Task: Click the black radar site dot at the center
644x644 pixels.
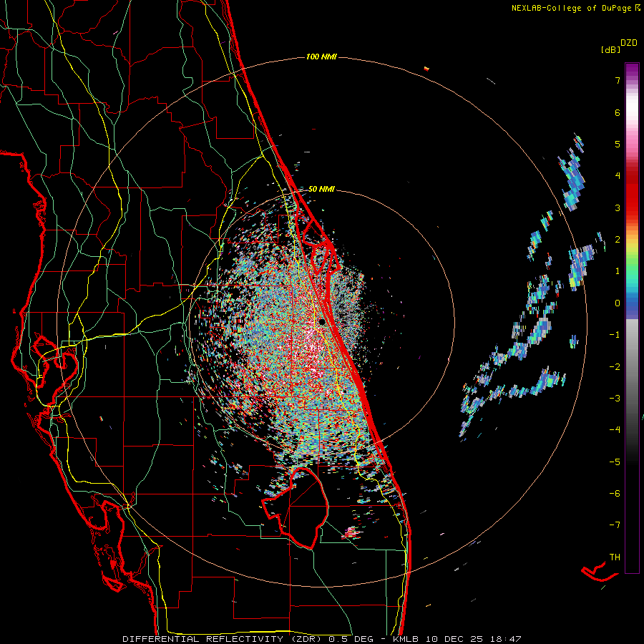Action: pyautogui.click(x=322, y=321)
